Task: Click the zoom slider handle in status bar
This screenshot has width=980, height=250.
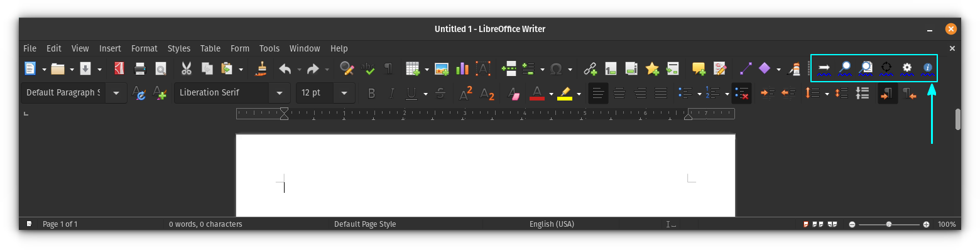Action: coord(889,224)
